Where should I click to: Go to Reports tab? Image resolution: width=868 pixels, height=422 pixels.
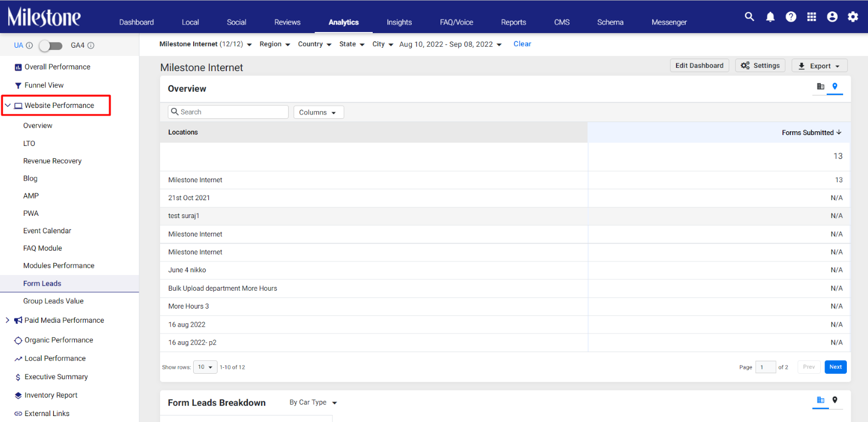(514, 22)
